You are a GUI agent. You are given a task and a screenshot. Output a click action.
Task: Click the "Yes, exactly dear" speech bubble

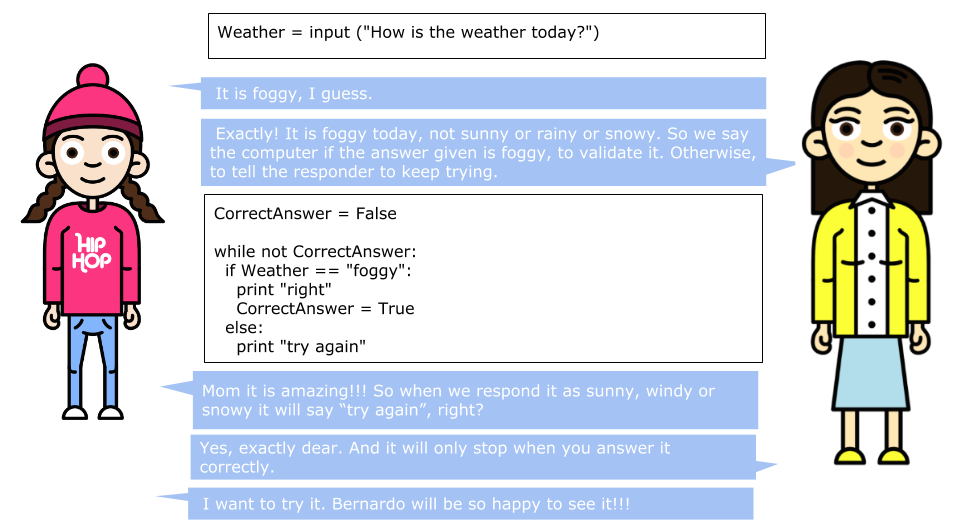pos(473,457)
